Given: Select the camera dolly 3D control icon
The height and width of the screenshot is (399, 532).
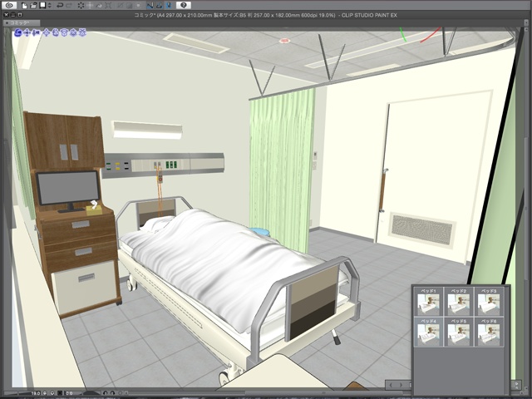Looking at the screenshot, I should coord(37,32).
